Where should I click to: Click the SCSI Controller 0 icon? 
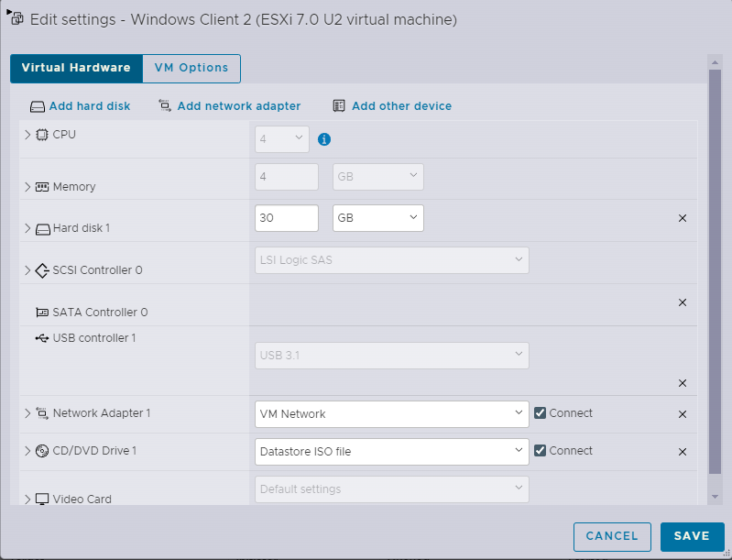click(42, 270)
